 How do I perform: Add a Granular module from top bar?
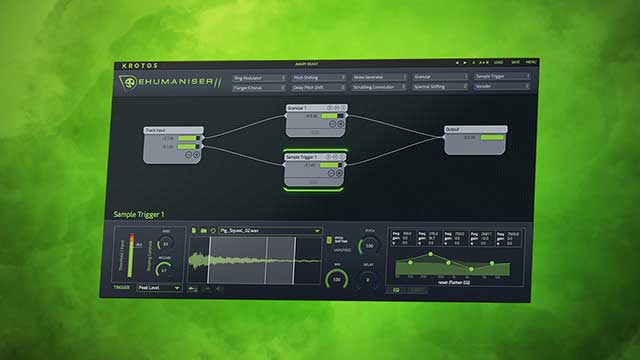(440, 76)
